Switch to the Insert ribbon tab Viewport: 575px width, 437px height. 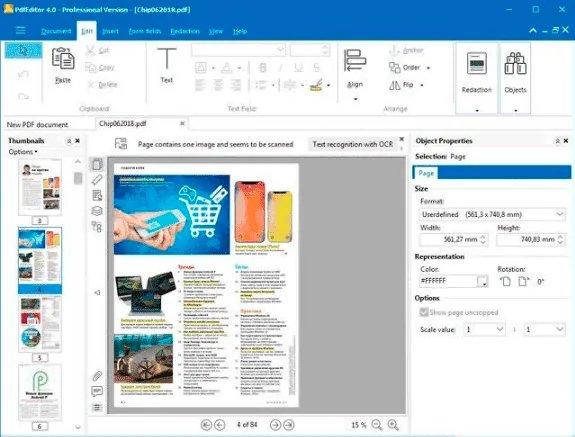pos(110,31)
